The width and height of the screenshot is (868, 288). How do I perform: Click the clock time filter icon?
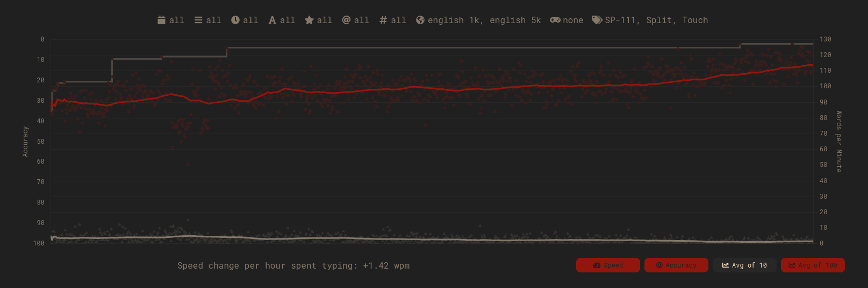(235, 20)
